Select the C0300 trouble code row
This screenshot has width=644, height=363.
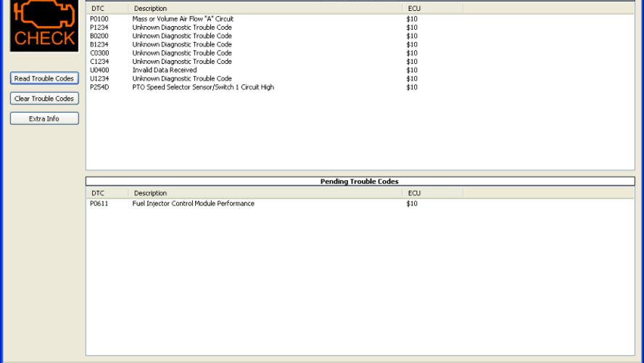[181, 53]
